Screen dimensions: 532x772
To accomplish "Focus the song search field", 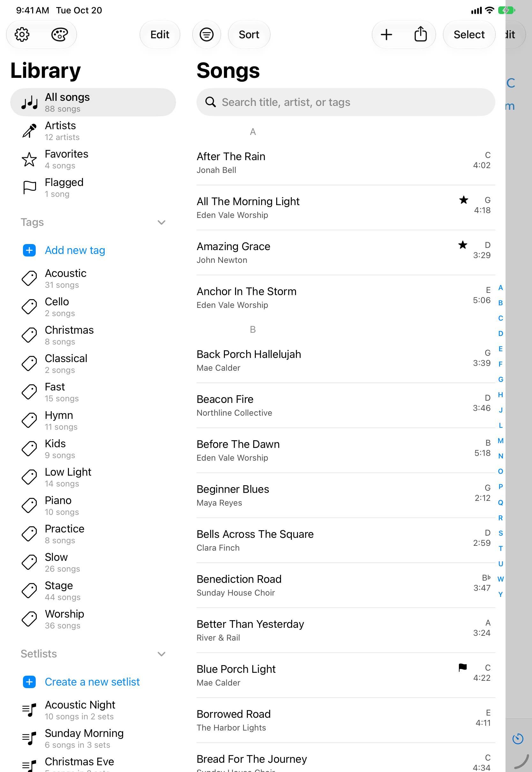I will point(346,102).
